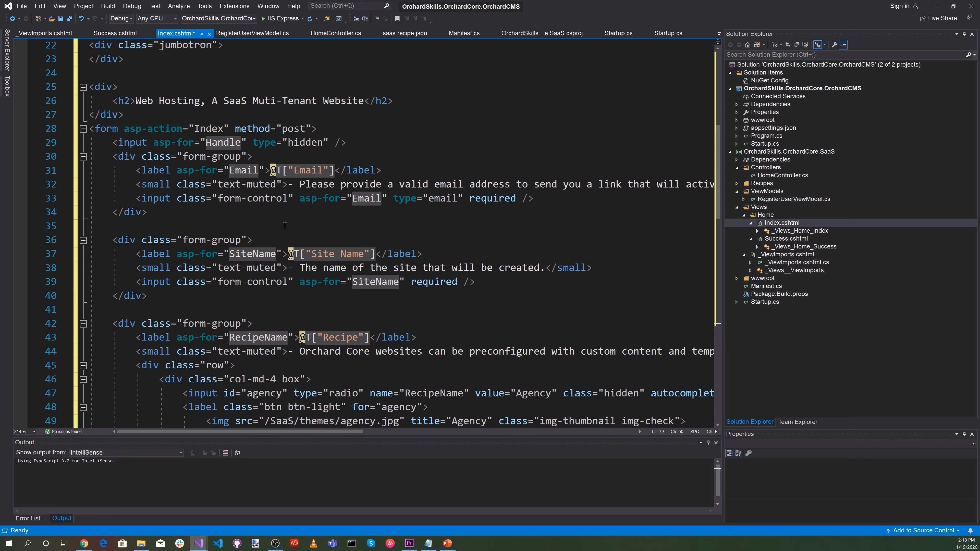Viewport: 980px width, 551px height.
Task: Collapse the Controllers folder in Solution Explorer
Action: (x=737, y=167)
